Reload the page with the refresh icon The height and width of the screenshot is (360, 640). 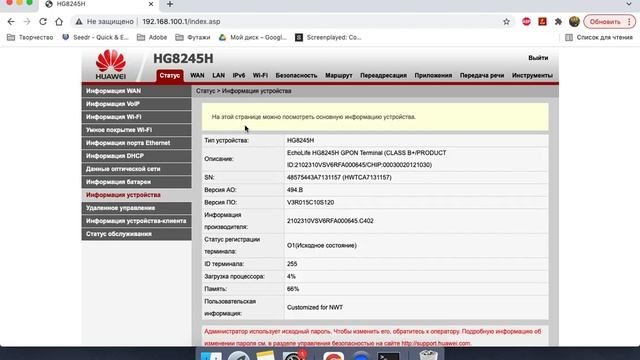coord(43,22)
